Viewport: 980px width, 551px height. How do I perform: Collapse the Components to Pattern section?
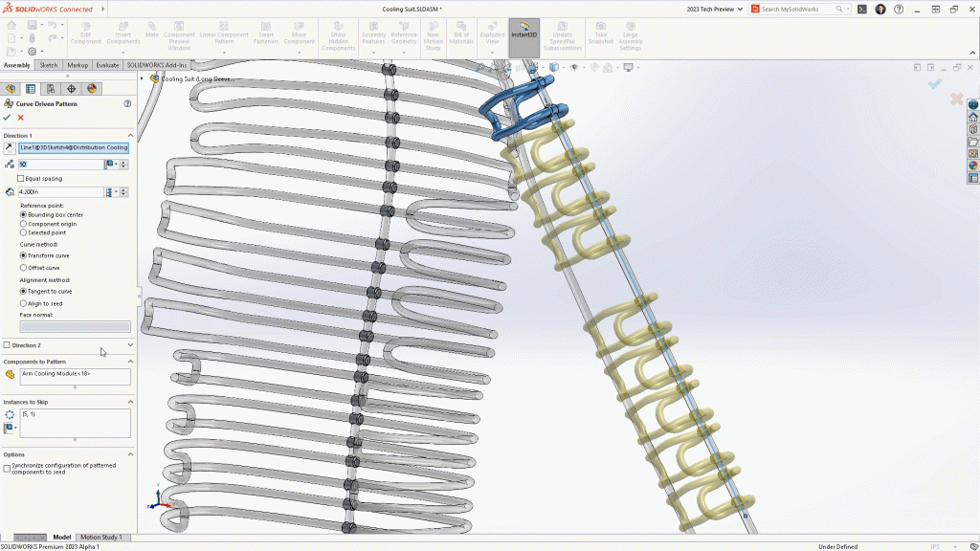point(130,362)
